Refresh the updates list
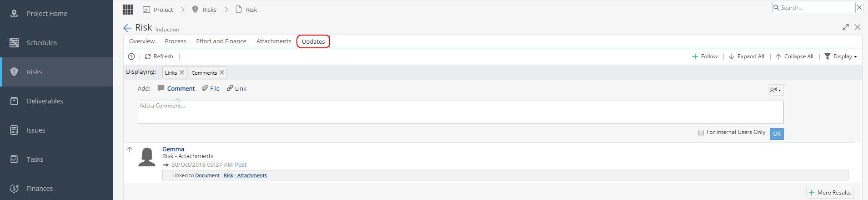868x200 pixels. 159,56
